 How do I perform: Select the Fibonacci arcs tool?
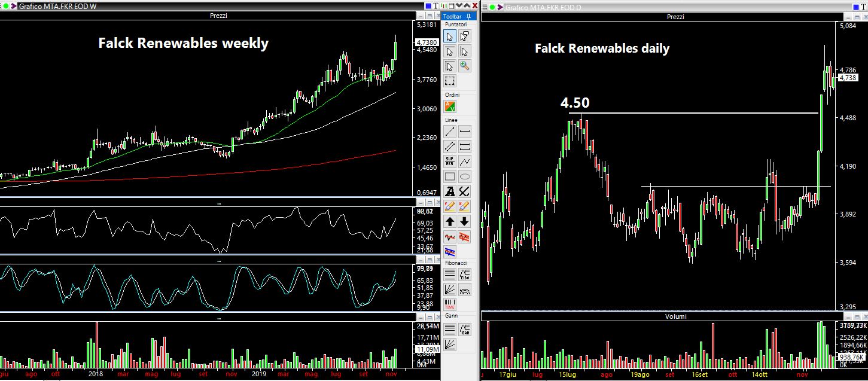point(464,289)
